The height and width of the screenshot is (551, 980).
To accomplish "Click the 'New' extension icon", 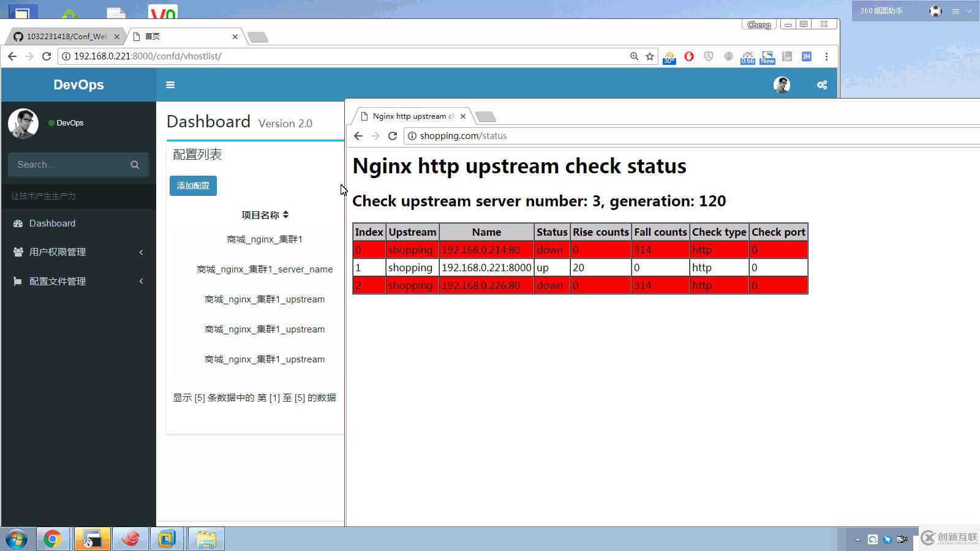I will pyautogui.click(x=767, y=58).
